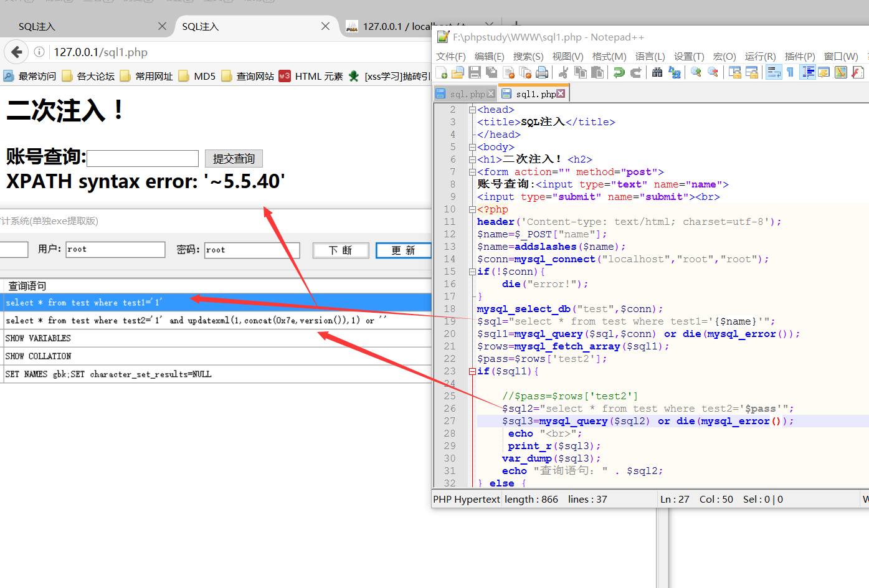
Task: Close the sql.php editor tab
Action: pyautogui.click(x=491, y=93)
